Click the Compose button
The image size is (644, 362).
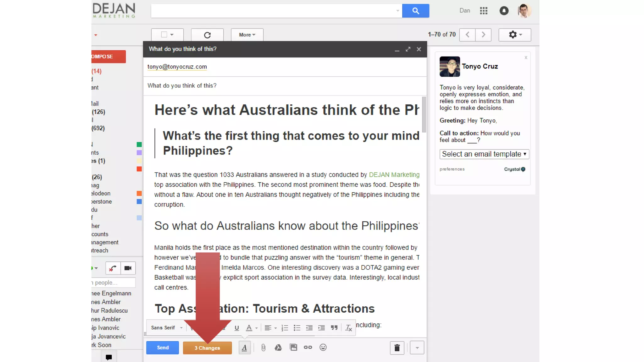pyautogui.click(x=108, y=57)
